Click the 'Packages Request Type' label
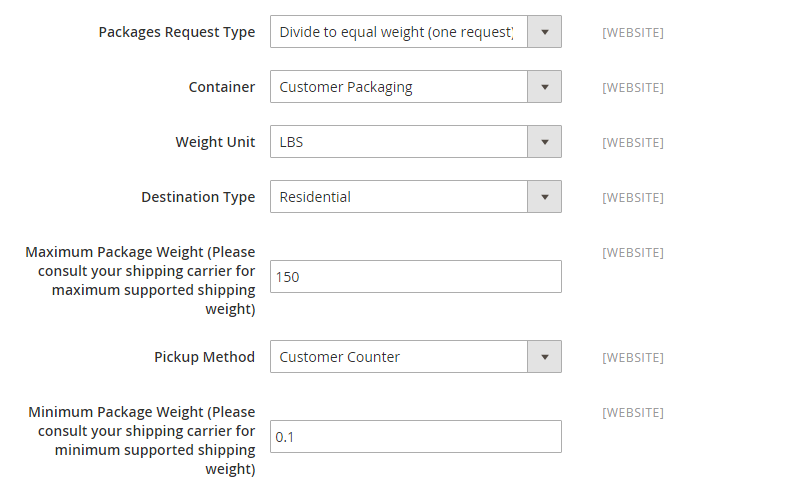 177,32
